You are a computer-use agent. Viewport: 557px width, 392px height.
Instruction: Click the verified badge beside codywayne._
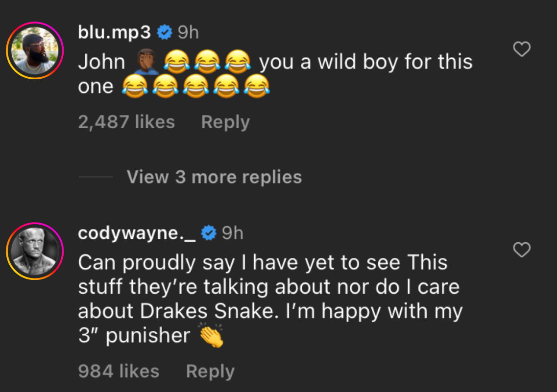[x=209, y=234]
